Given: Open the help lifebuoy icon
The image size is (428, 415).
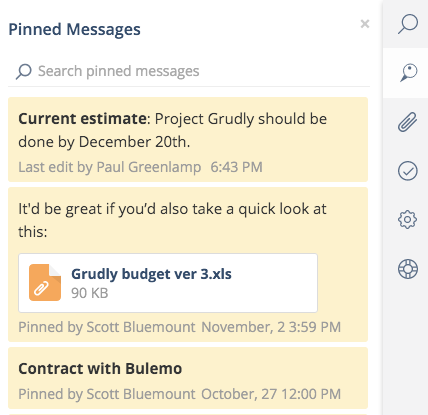Looking at the screenshot, I should pos(408,269).
